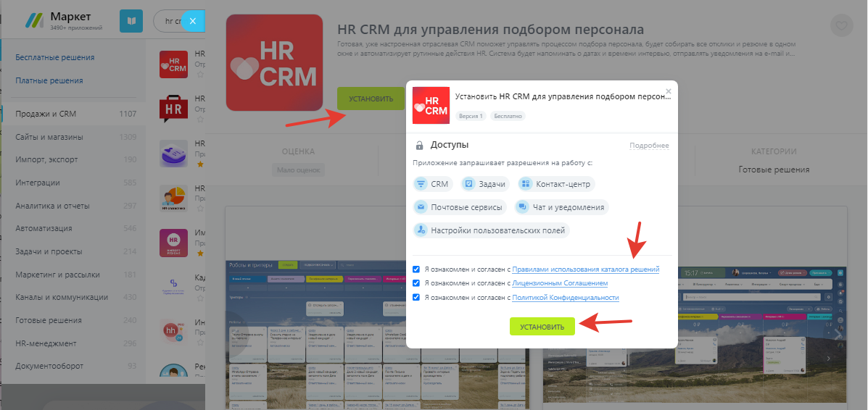Uncheck the Правилами использования agreement checkbox
The image size is (868, 410).
416,269
